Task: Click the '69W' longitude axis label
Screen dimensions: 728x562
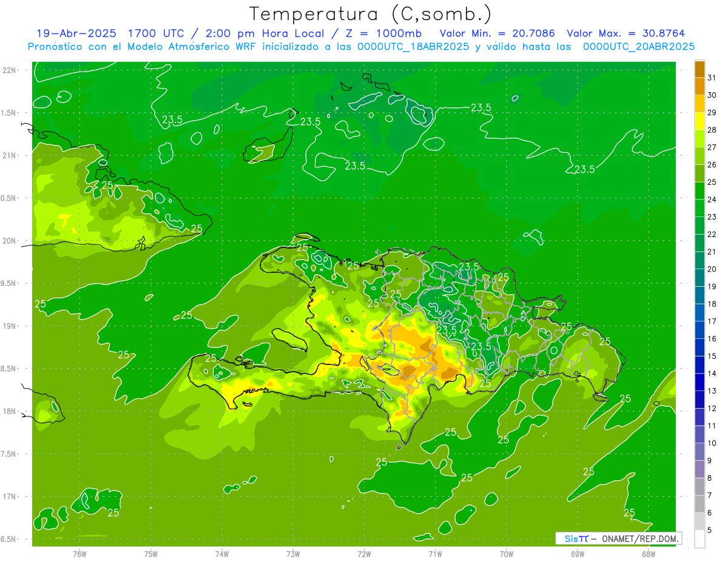Action: (x=578, y=554)
